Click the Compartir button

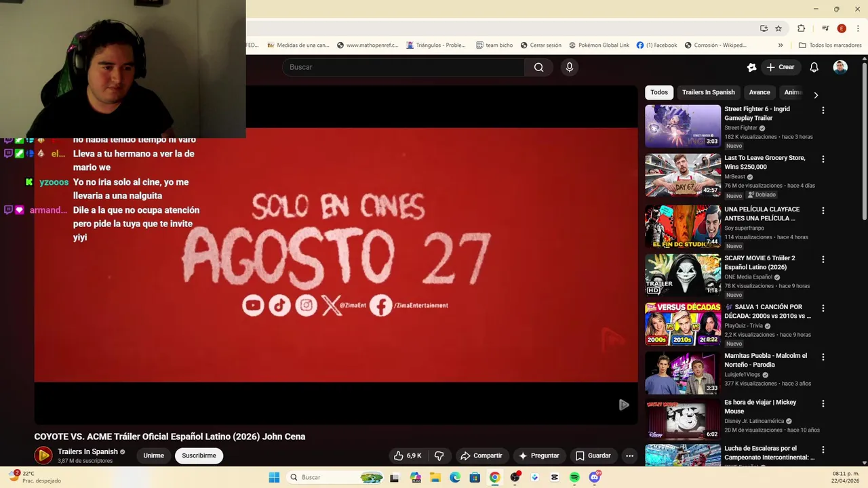[481, 455]
